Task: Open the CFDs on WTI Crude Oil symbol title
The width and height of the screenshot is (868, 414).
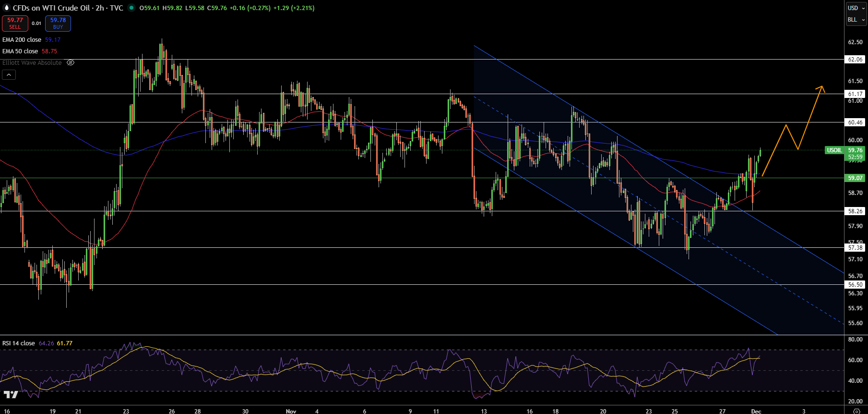Action: 68,8
